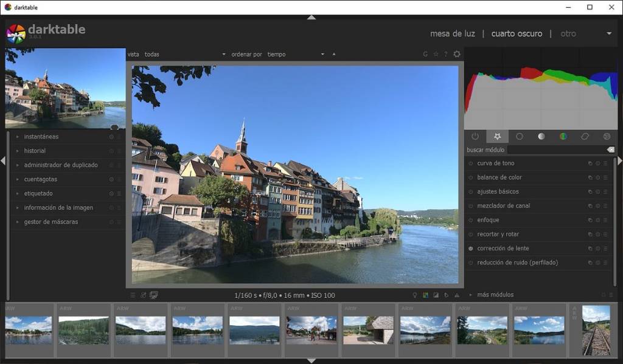Switch to mesa de luz view

(452, 33)
